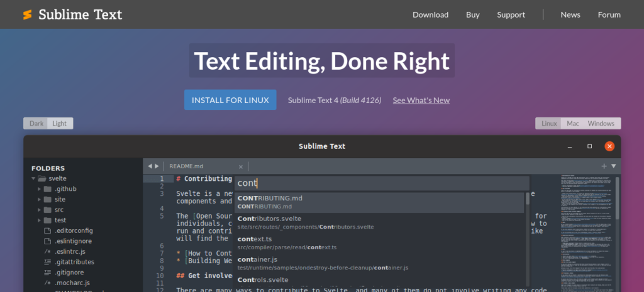Click the forward arrow in tab bar

157,166
